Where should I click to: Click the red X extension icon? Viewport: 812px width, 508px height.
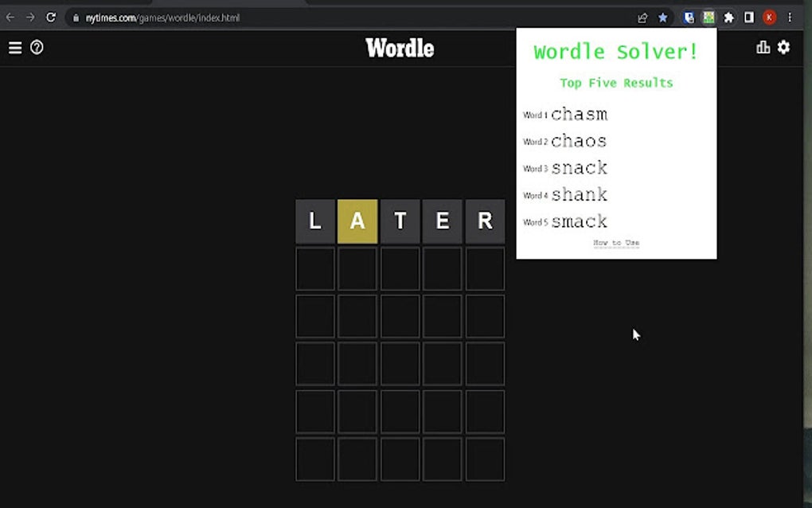pos(768,17)
